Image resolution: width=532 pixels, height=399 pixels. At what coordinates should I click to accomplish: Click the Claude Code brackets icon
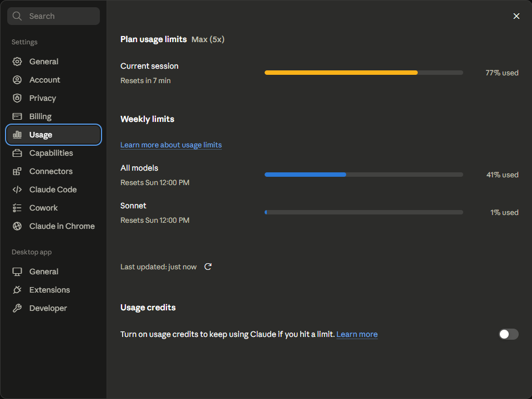click(x=17, y=190)
